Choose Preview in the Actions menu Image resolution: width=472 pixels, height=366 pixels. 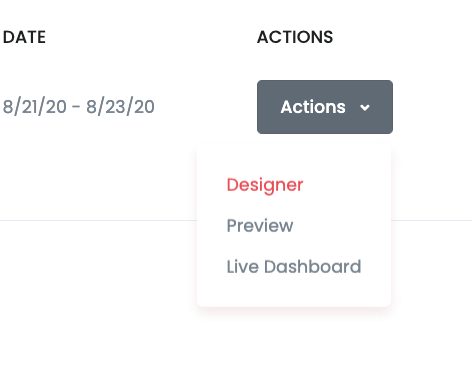click(x=260, y=226)
